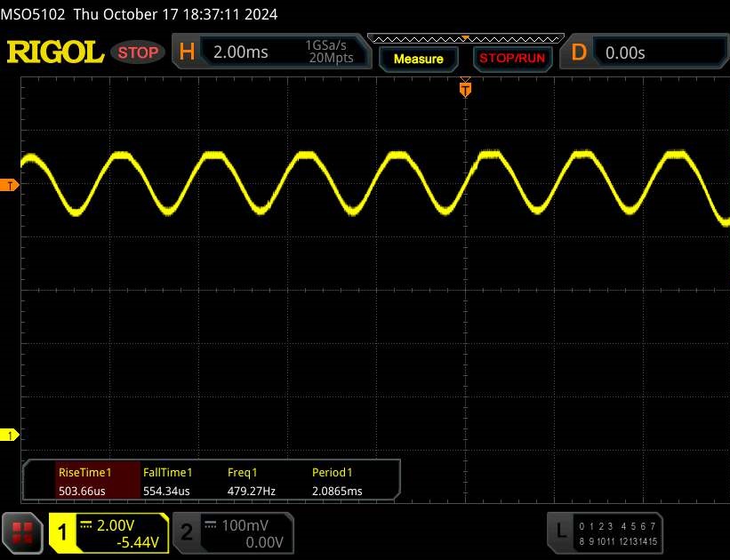
Task: Click the RIGOL logo
Action: click(x=55, y=52)
